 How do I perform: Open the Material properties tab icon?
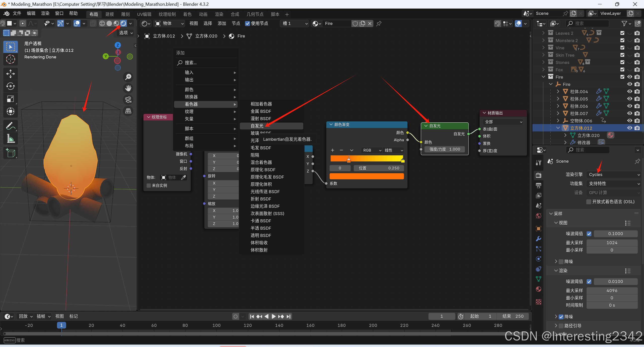539,289
